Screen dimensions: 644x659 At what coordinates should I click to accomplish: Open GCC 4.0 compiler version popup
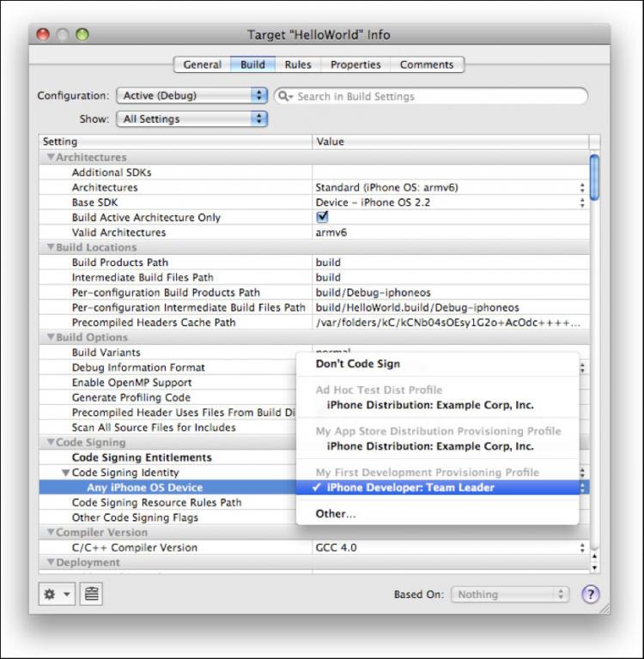tap(582, 547)
